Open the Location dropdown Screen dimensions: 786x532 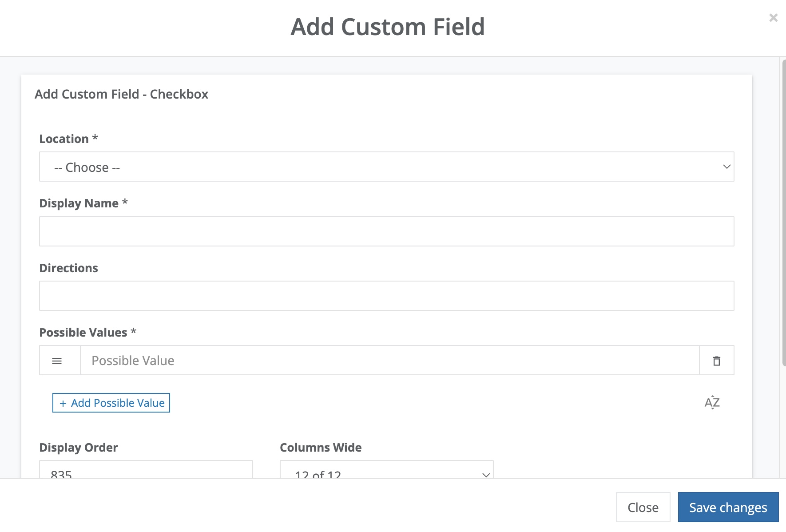pyautogui.click(x=386, y=167)
